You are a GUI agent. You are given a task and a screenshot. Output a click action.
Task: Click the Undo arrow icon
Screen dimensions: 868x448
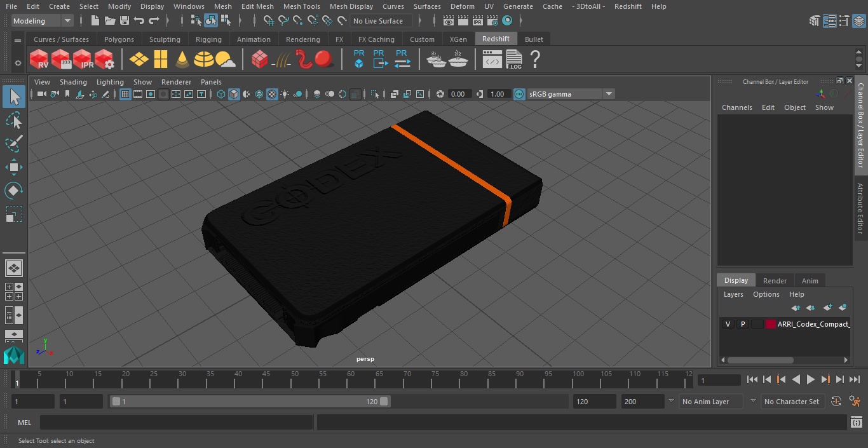[x=139, y=21]
